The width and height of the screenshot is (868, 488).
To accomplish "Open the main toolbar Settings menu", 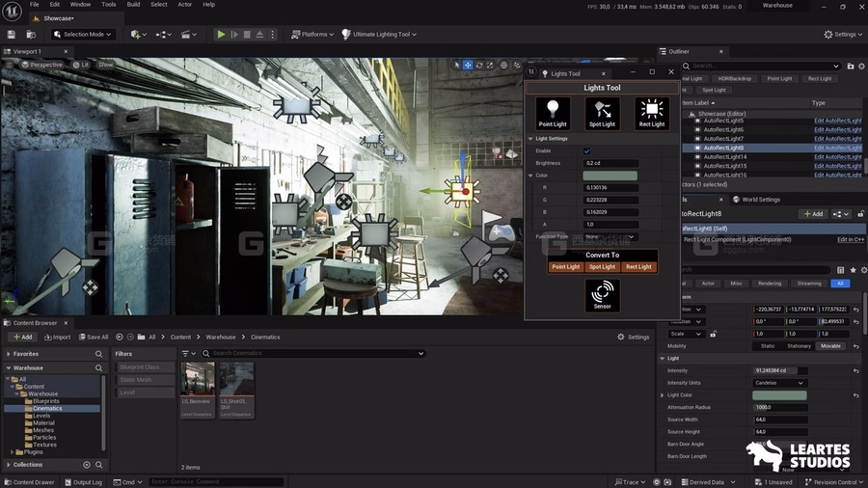I will (x=843, y=35).
